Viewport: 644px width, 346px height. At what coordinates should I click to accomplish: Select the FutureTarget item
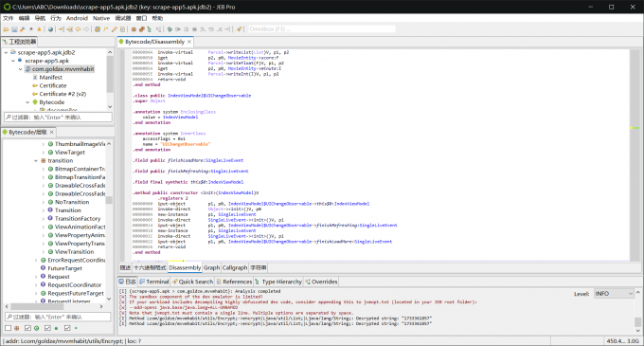(x=64, y=268)
